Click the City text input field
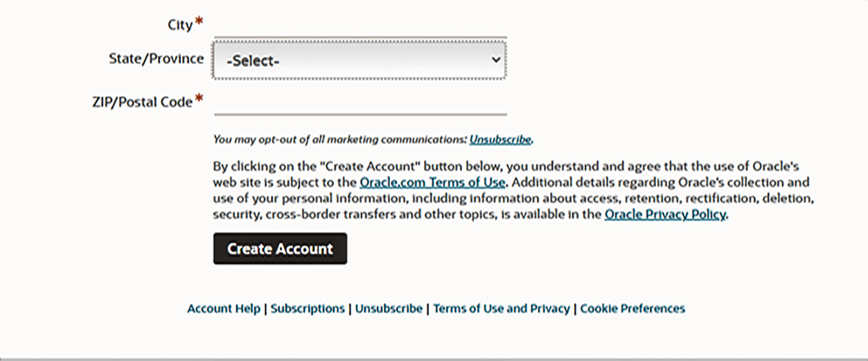Screen dimensions: 868x361 point(360,27)
